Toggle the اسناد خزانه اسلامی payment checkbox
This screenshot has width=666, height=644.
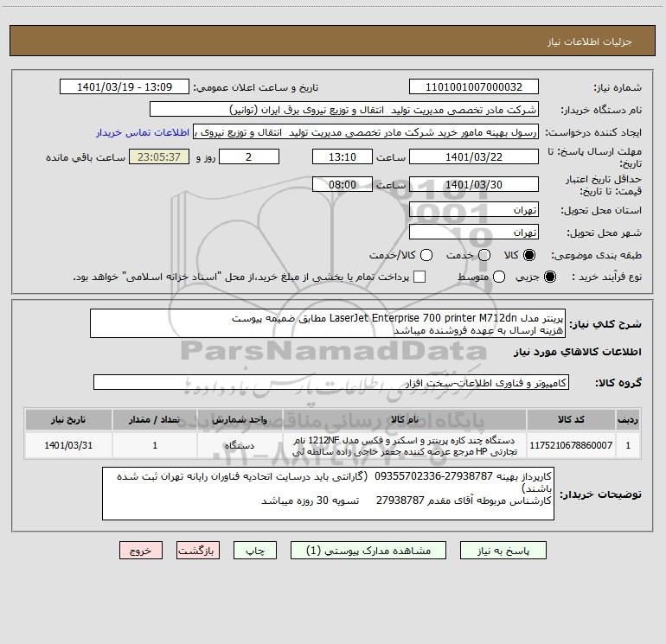pyautogui.click(x=419, y=277)
